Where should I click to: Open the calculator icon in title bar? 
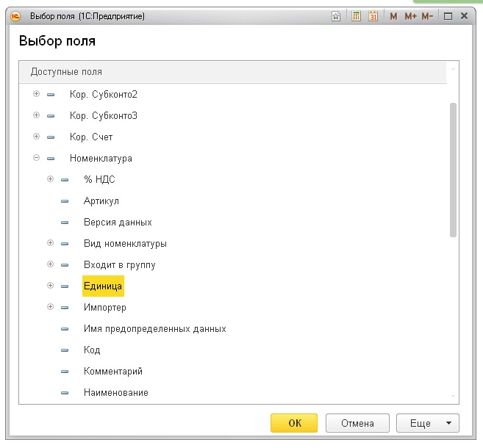[x=356, y=16]
